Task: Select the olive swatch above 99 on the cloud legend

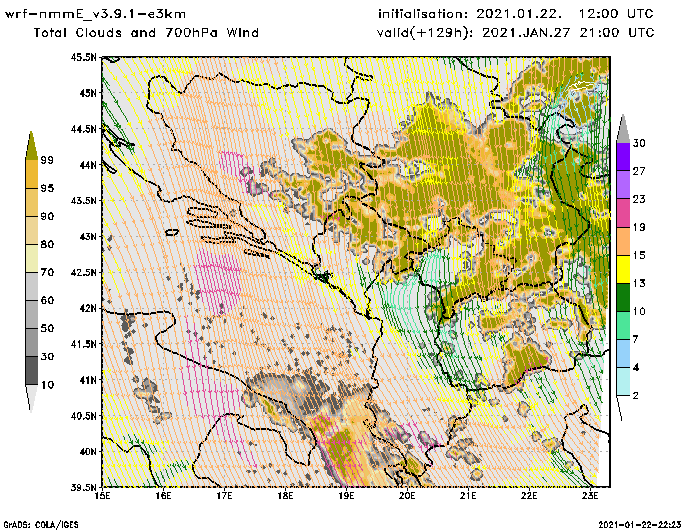Action: [31, 146]
